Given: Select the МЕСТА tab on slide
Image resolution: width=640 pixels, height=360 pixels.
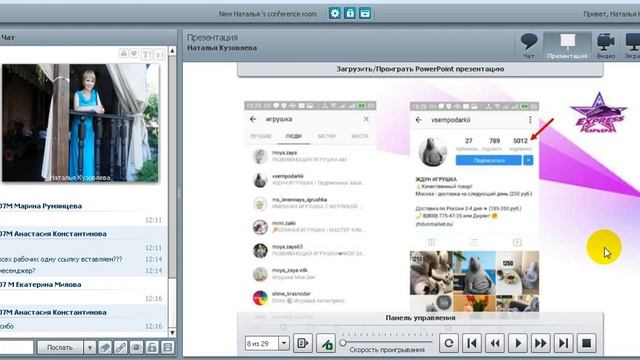Looking at the screenshot, I should click(x=360, y=136).
